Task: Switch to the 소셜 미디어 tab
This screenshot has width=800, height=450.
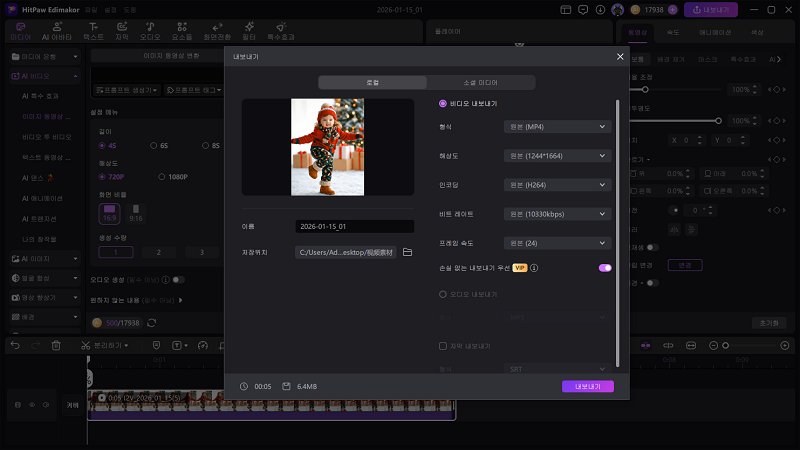Action: click(480, 83)
